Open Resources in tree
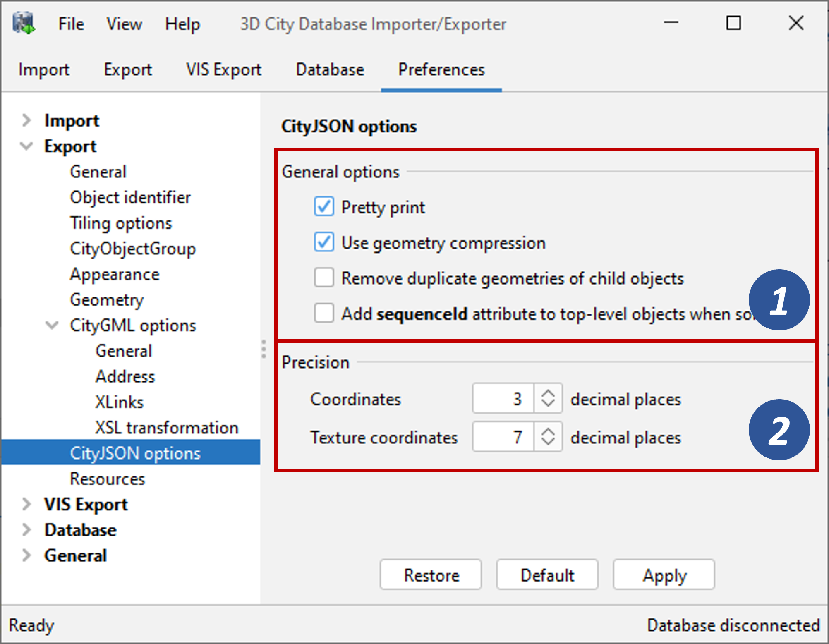 (108, 479)
